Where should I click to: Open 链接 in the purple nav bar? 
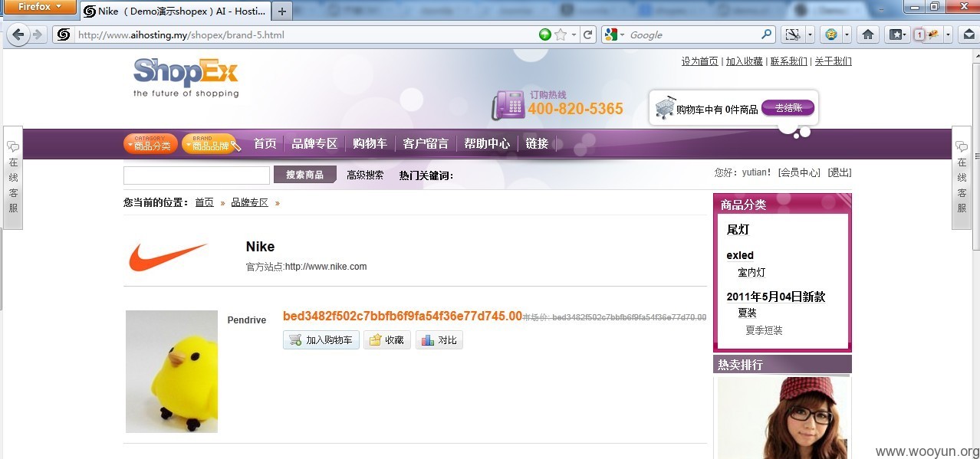pyautogui.click(x=537, y=143)
